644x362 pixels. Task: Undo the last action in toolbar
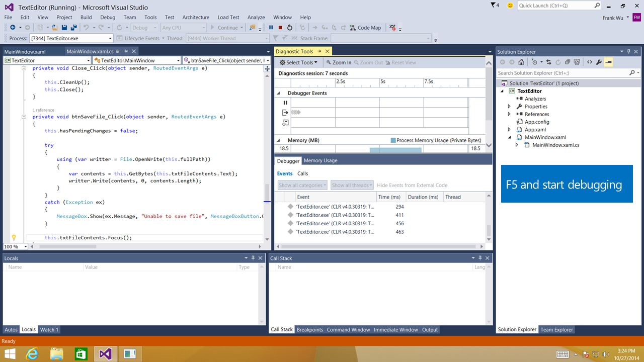(x=86, y=28)
